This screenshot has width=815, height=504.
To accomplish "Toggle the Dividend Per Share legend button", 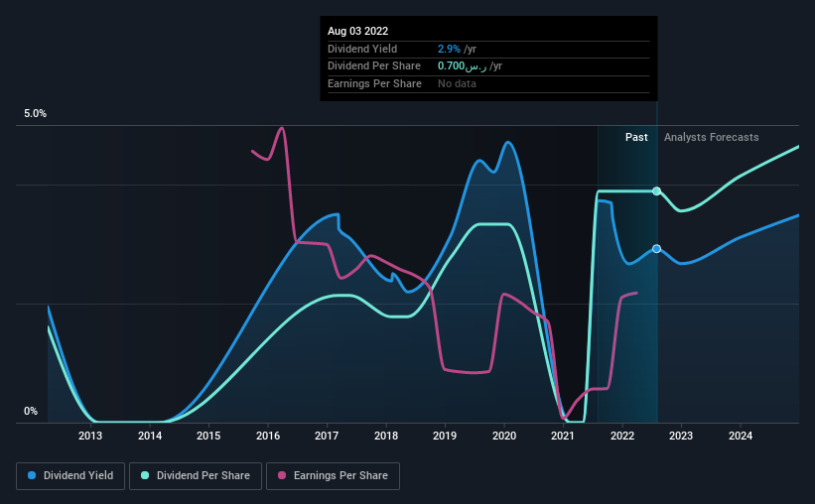I will coord(196,476).
